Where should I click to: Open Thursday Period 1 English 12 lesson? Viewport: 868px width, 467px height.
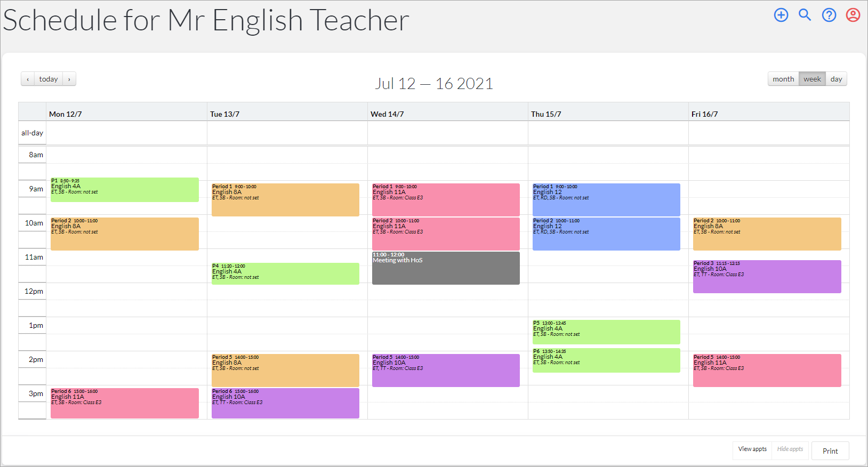(606, 200)
